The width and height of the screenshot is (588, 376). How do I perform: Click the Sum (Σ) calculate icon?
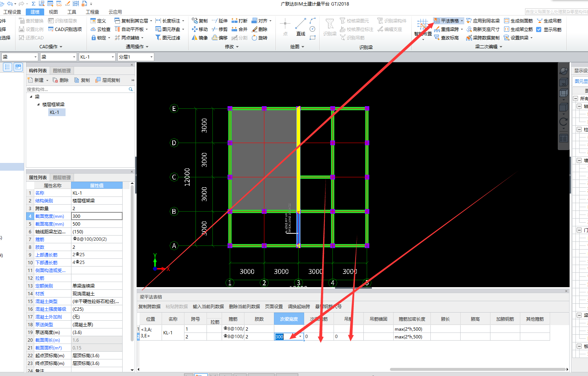pyautogui.click(x=33, y=4)
